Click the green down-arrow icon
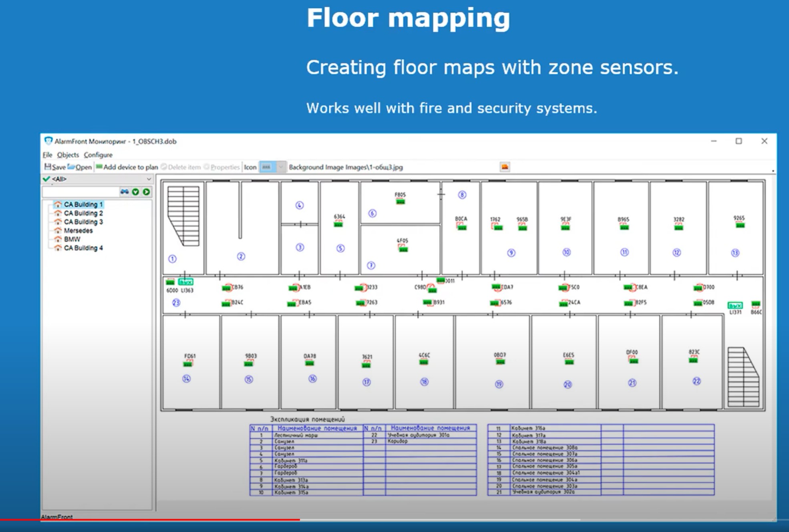This screenshot has height=532, width=789. 135,192
